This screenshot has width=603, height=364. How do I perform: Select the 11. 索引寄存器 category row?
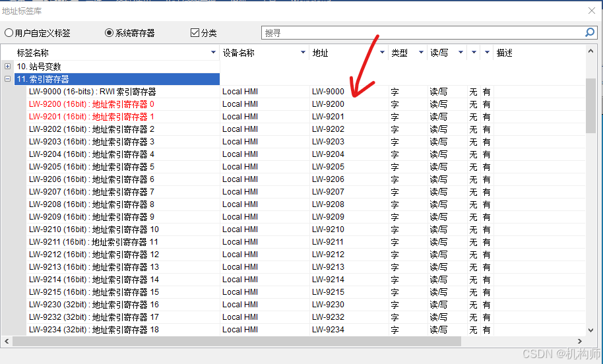coord(117,79)
